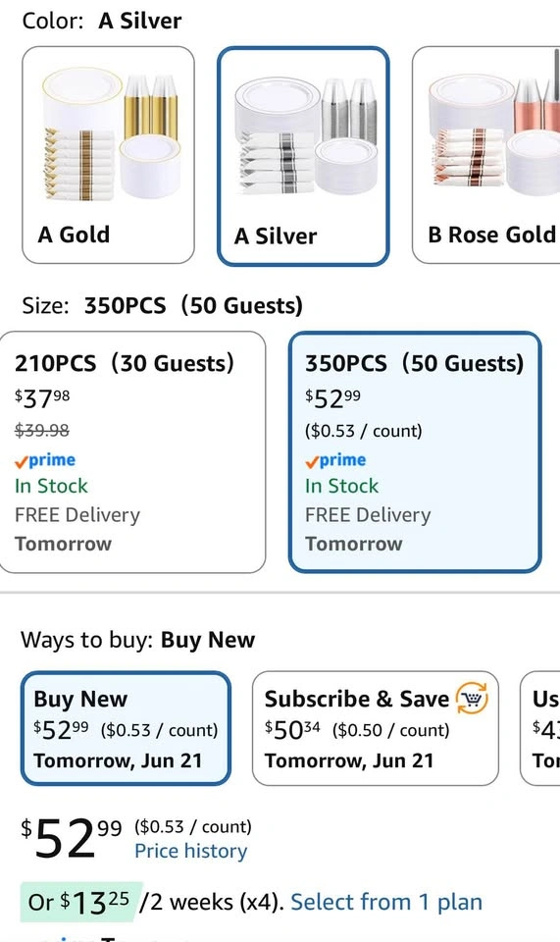Viewport: 560px width, 942px height.
Task: Choose the Buy New purchase option
Action: [127, 728]
